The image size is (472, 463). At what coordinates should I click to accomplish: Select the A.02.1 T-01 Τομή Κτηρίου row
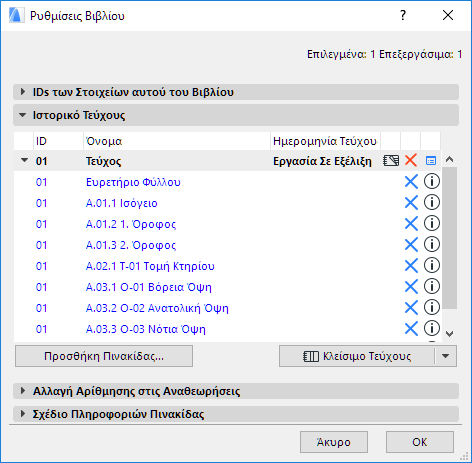pyautogui.click(x=228, y=266)
